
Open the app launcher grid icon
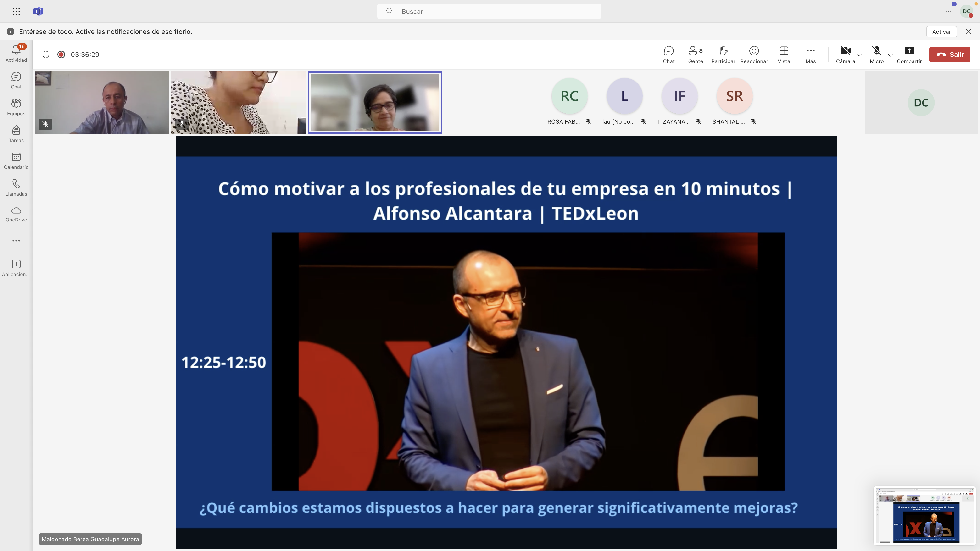(x=16, y=11)
